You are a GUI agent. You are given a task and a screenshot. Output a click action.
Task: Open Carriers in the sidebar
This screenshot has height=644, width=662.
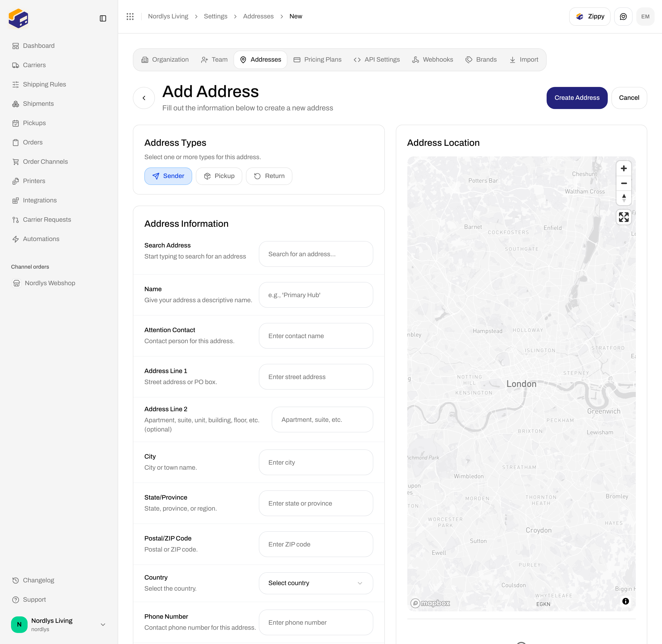point(59,65)
